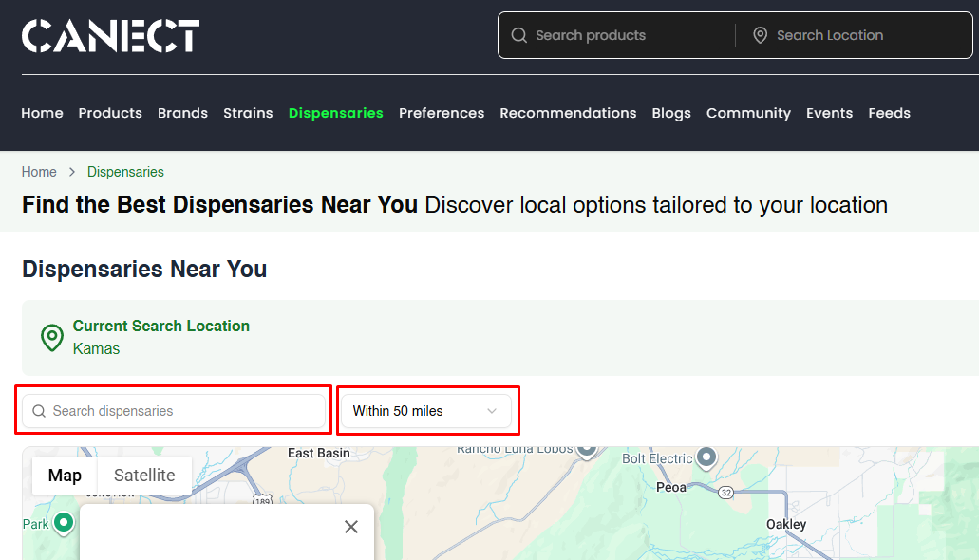The image size is (979, 560).
Task: Click the green pin icon beside Current Search Location
Action: pos(51,337)
